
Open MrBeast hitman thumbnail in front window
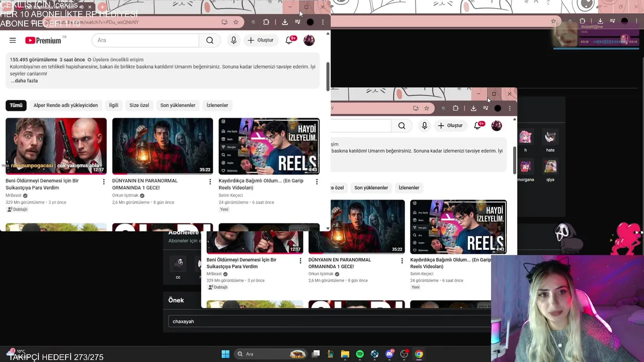56,146
